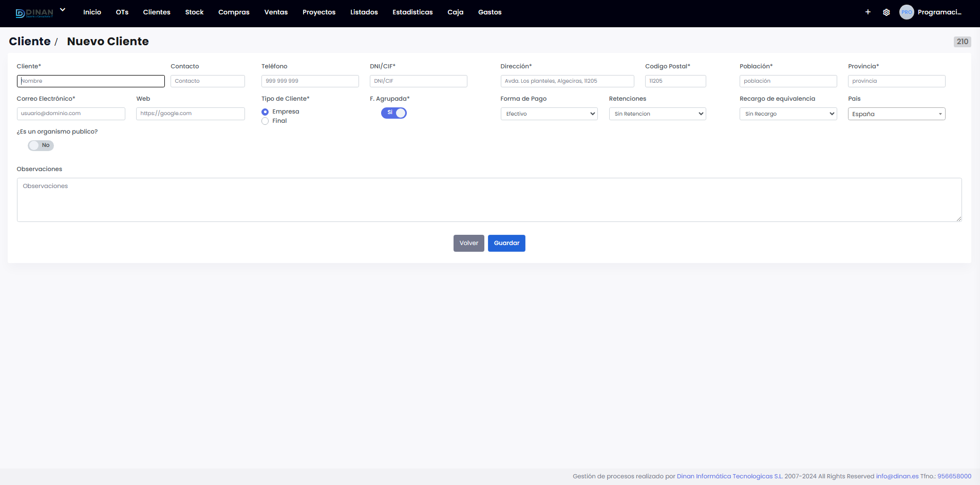Image resolution: width=980 pixels, height=485 pixels.
Task: Focus the DNI/CIF input field
Action: tap(418, 81)
